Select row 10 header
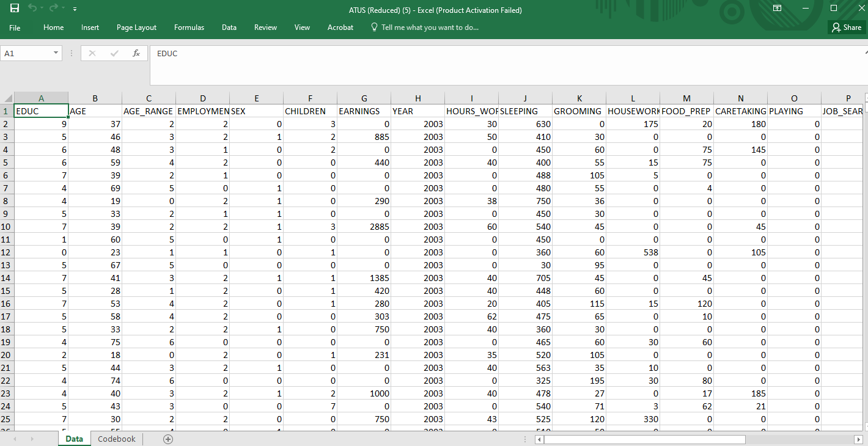This screenshot has height=446, width=868. [x=7, y=227]
